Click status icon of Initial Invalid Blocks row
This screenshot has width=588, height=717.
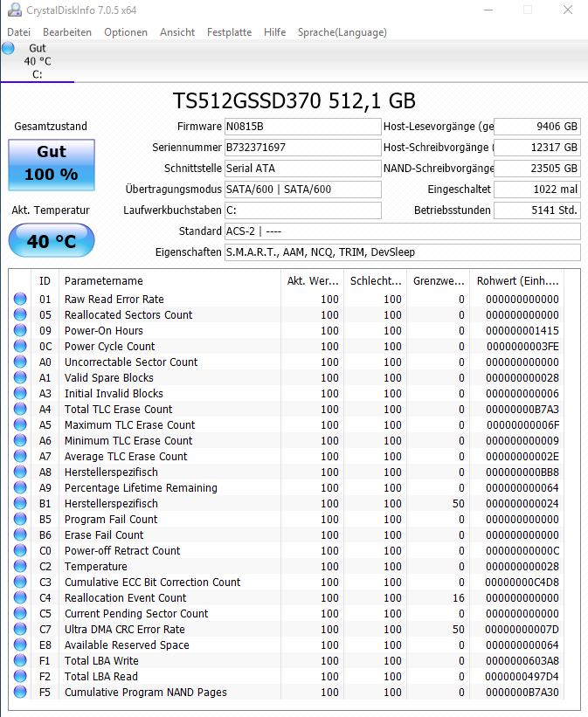20,393
